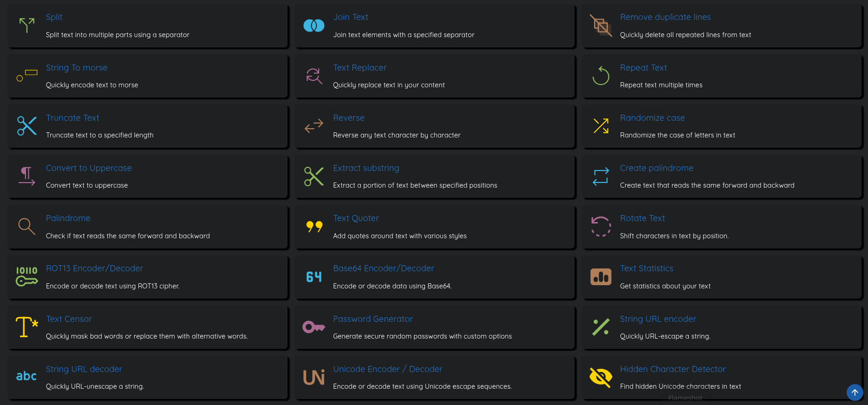Click the Repeat Text circular arrow icon
The width and height of the screenshot is (868, 405).
(x=600, y=76)
